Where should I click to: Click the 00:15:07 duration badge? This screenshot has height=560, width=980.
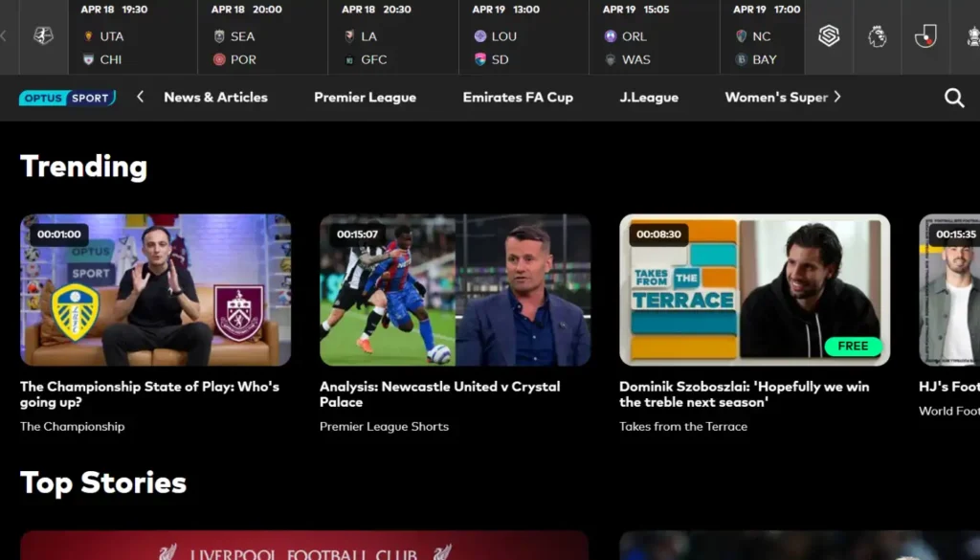(x=358, y=235)
